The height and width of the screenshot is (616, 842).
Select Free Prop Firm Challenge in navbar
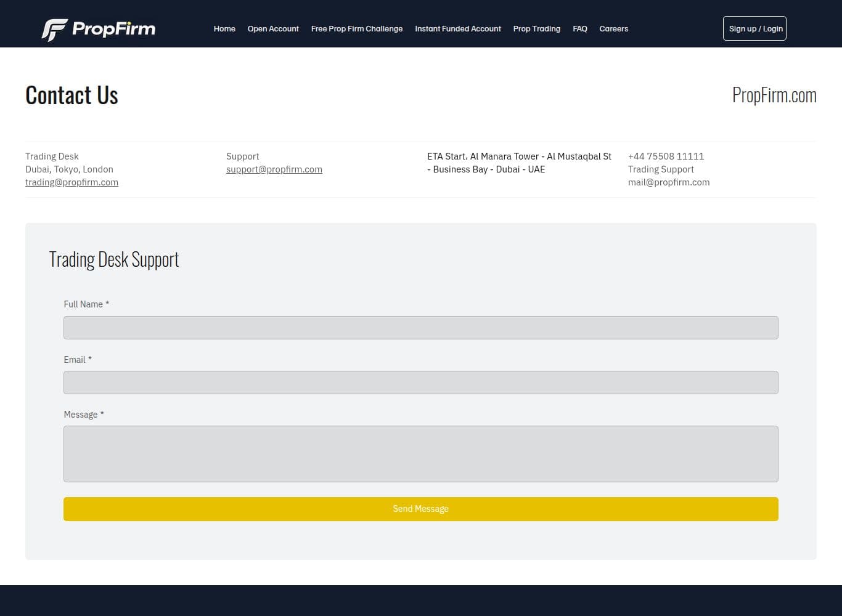357,29
